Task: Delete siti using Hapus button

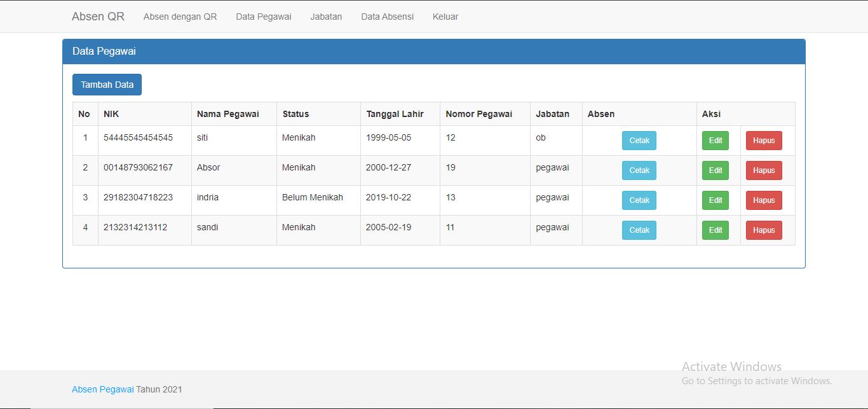Action: [x=763, y=141]
